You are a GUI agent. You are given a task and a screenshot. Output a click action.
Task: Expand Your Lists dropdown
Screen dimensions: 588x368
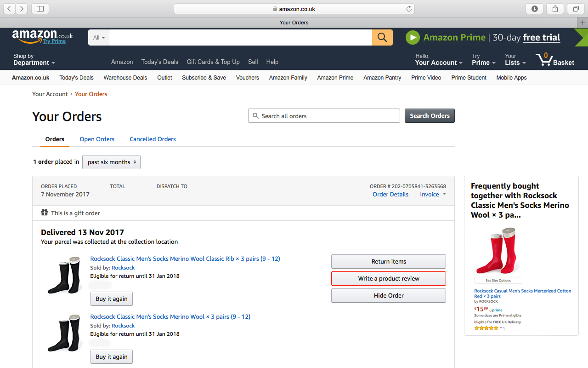pyautogui.click(x=515, y=59)
